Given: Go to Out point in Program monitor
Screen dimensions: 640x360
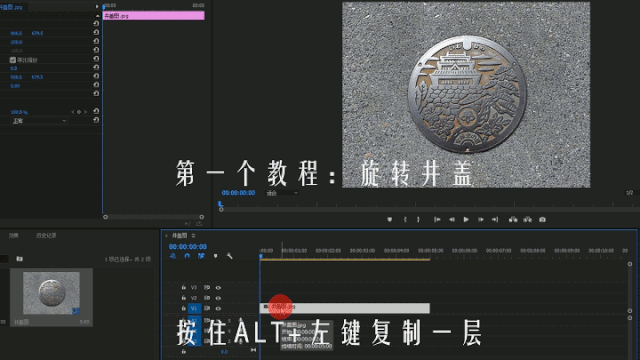Looking at the screenshot, I should coord(495,220).
